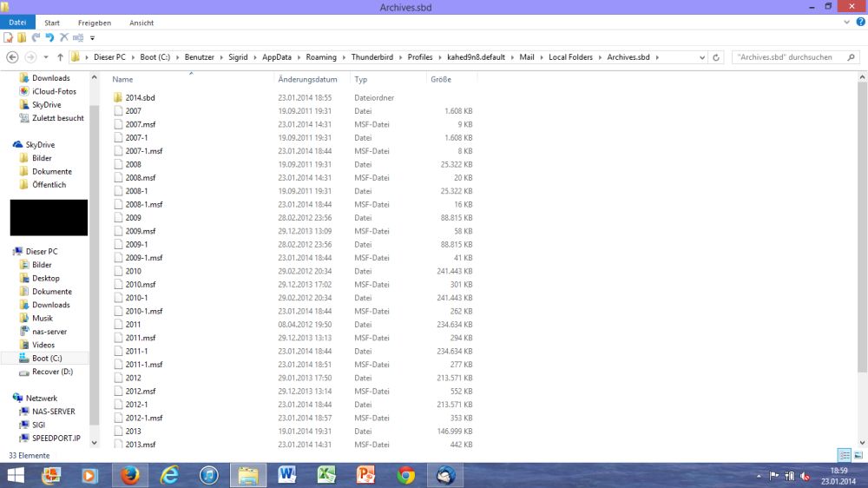Open the Freigeben ribbon tab

pyautogui.click(x=95, y=23)
